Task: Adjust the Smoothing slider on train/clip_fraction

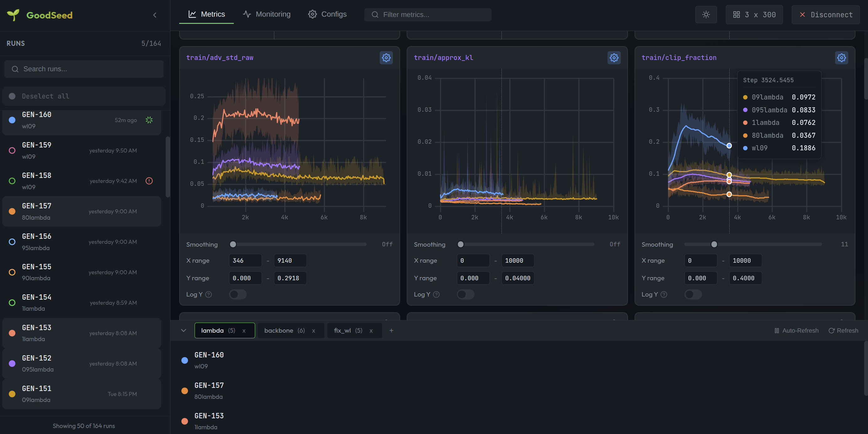Action: click(714, 244)
